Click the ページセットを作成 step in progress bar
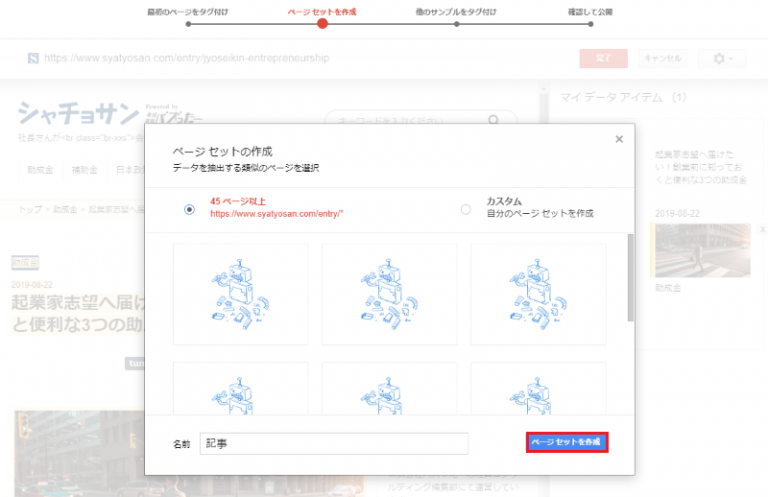This screenshot has height=497, width=768. pos(321,22)
